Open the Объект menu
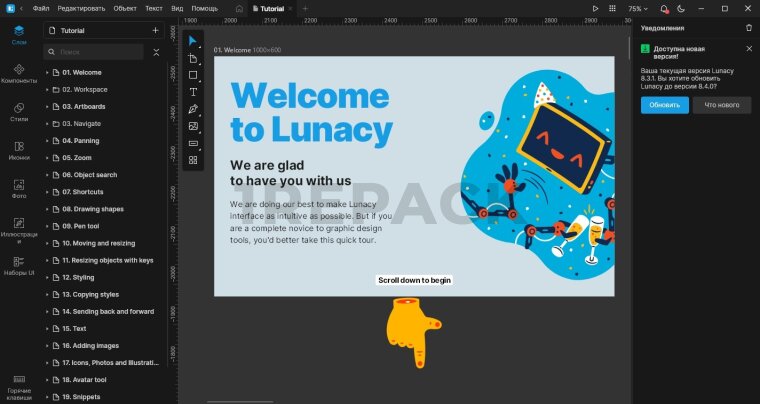The height and width of the screenshot is (404, 760). click(x=125, y=8)
